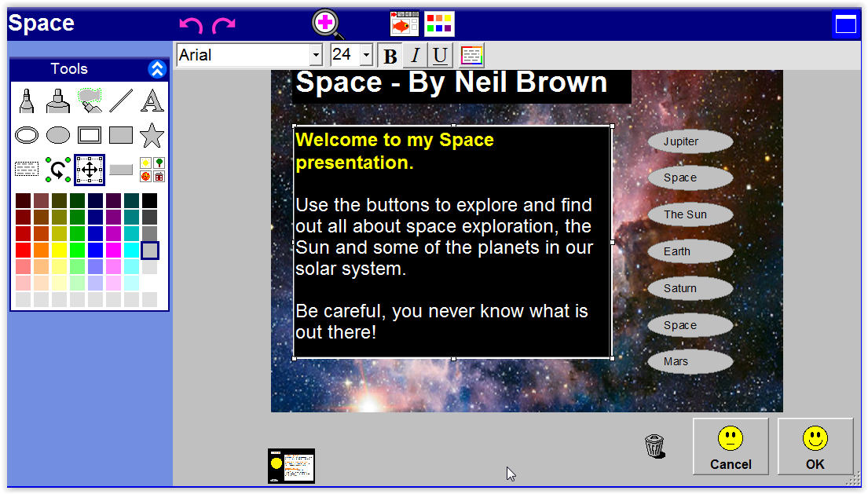868x494 pixels.
Task: Select the pen drawing tool
Action: tap(27, 101)
